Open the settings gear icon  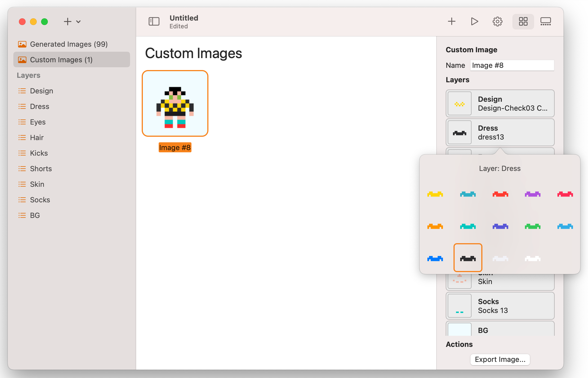(497, 21)
